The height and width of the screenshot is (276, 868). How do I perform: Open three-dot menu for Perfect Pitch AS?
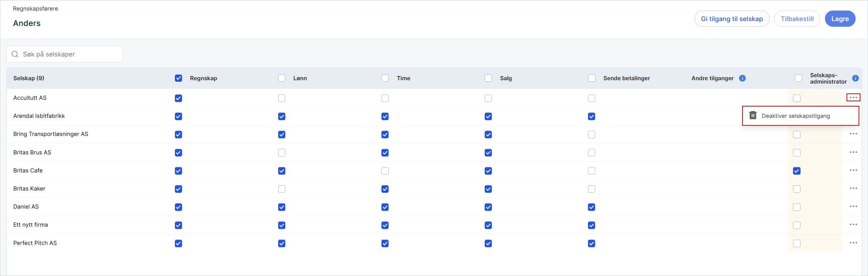(853, 243)
